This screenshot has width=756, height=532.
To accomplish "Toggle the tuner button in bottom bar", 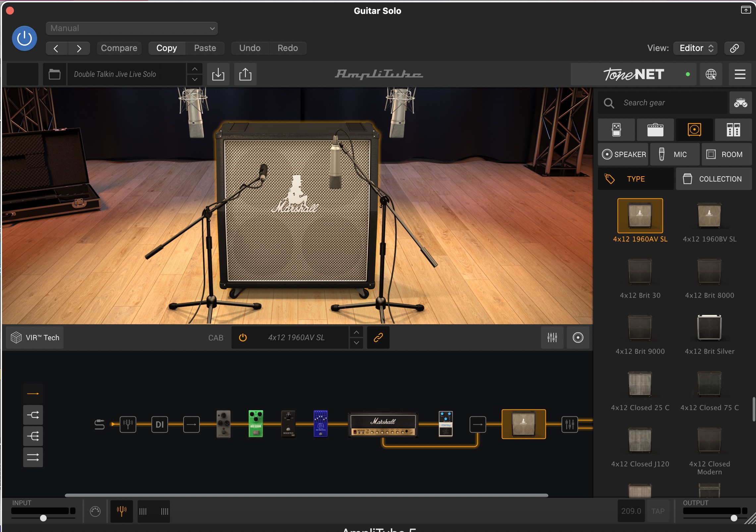I will click(x=122, y=511).
